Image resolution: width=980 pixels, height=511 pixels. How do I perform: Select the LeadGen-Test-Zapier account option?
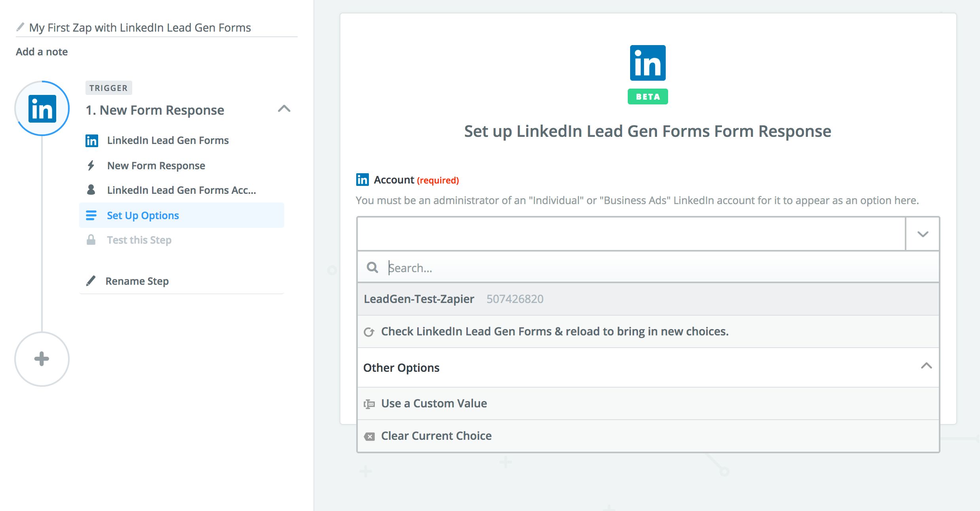click(x=419, y=299)
